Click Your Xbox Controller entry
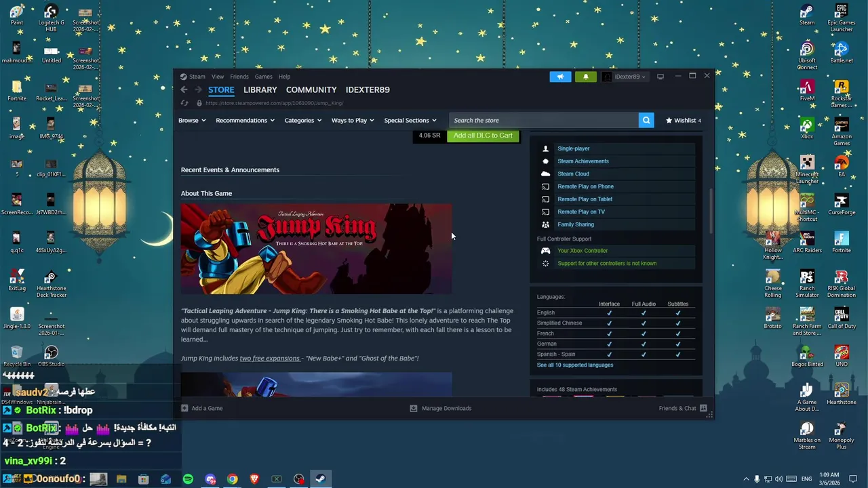This screenshot has height=488, width=868. (583, 251)
